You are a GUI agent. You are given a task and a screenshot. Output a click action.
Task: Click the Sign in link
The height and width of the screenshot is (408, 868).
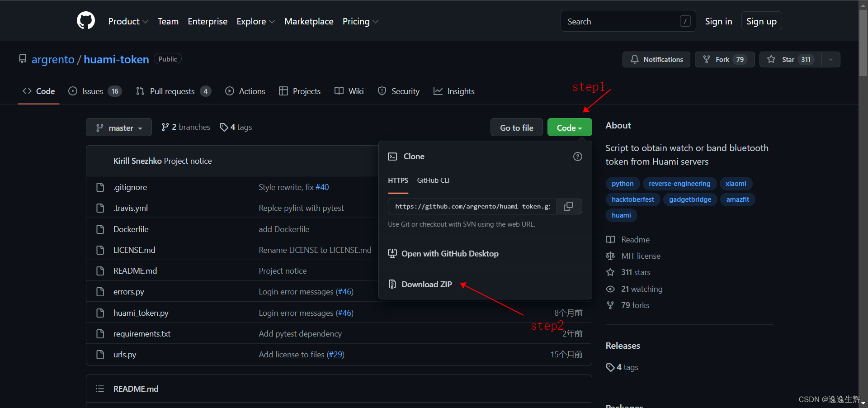point(718,21)
